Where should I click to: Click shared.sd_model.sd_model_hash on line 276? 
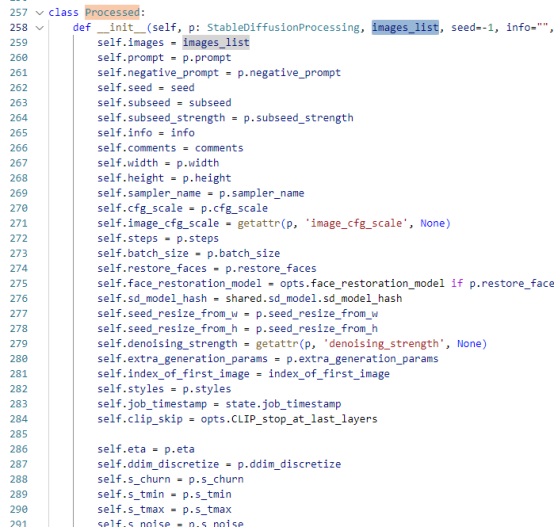pyautogui.click(x=314, y=298)
